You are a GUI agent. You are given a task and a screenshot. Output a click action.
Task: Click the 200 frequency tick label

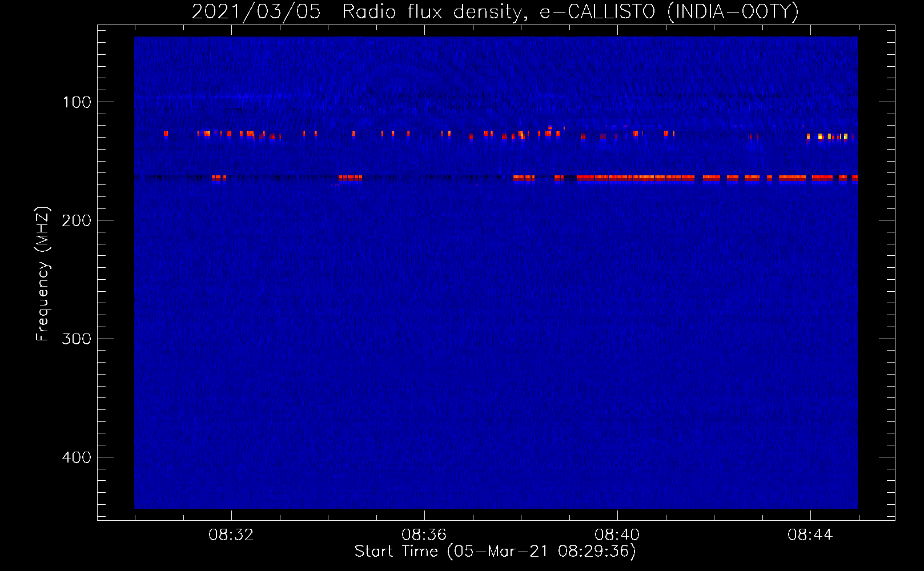click(x=77, y=220)
